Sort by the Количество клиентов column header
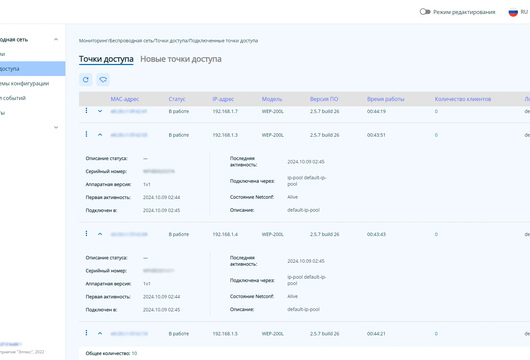Viewport: 530px width, 360px height. pos(463,99)
